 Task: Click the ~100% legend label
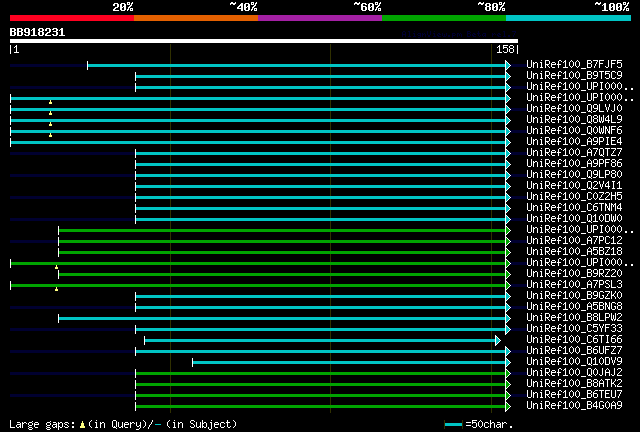point(612,7)
